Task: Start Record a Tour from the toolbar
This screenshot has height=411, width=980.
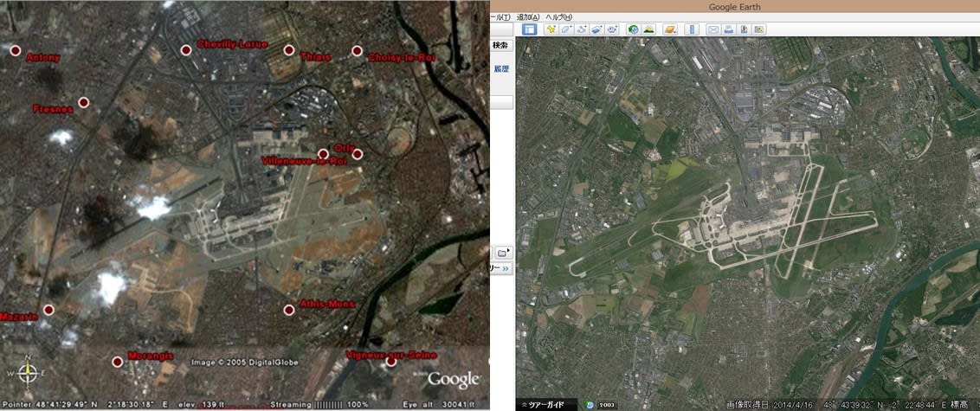Action: tap(612, 29)
